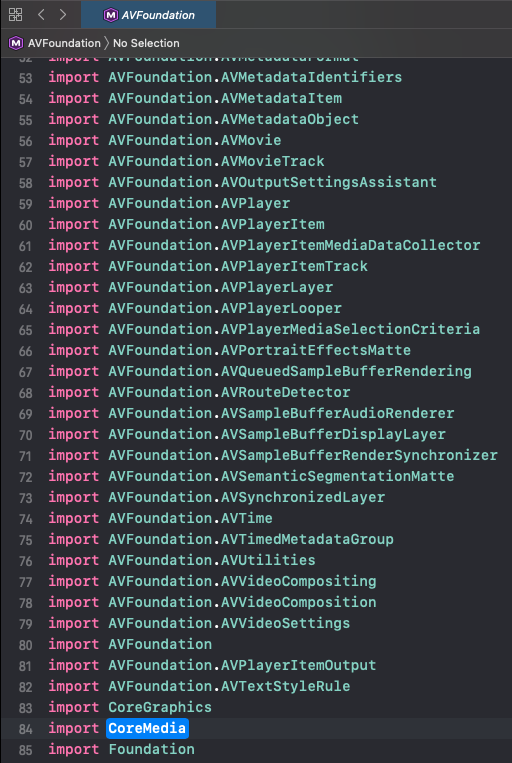512x763 pixels.
Task: Click line number 60 in the gutter
Action: coord(25,225)
